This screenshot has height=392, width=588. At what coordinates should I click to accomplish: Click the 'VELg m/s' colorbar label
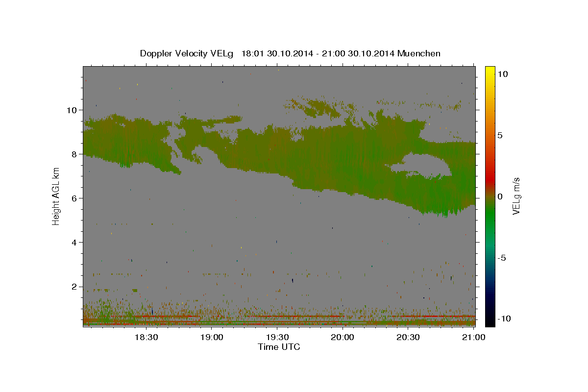click(x=516, y=196)
